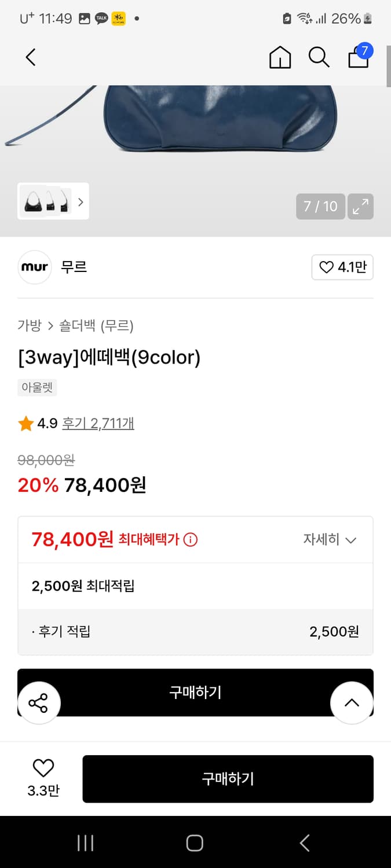Show more color thumbnails arrow
The height and width of the screenshot is (868, 391).
(x=81, y=202)
